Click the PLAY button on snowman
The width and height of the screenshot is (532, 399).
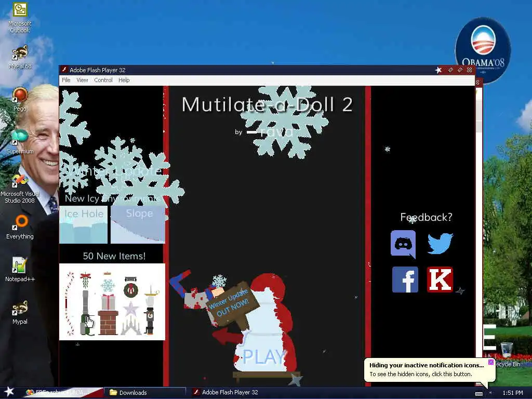(x=264, y=356)
